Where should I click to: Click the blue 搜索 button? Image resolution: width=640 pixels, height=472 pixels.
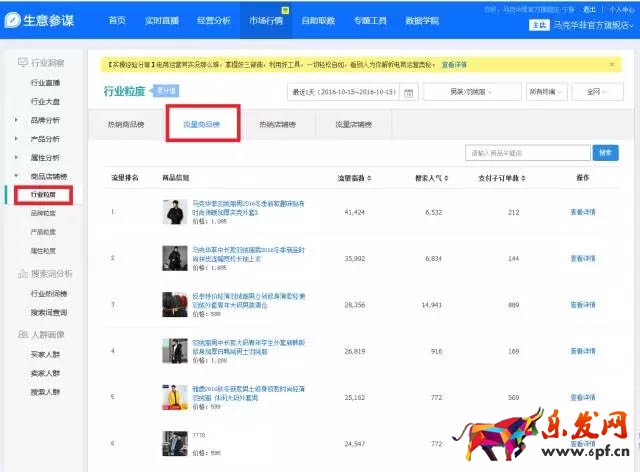605,153
